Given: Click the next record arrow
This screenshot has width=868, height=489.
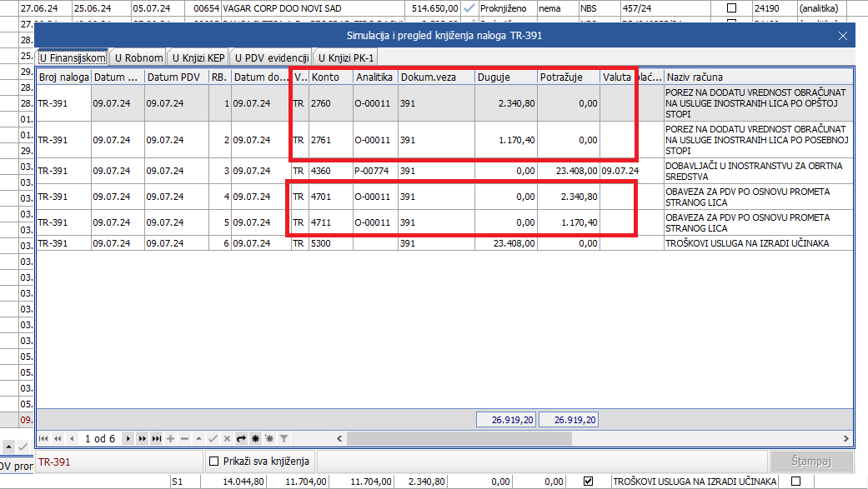Looking at the screenshot, I should [128, 438].
